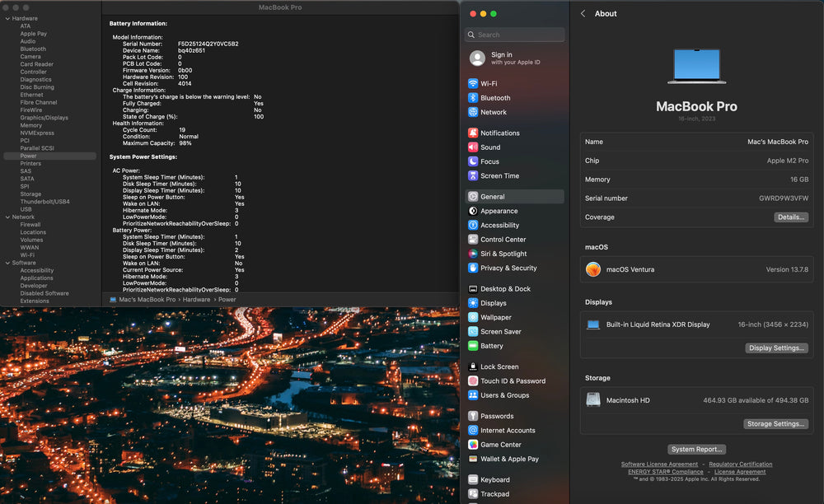The width and height of the screenshot is (824, 504).
Task: Go back using the About back chevron
Action: click(583, 14)
